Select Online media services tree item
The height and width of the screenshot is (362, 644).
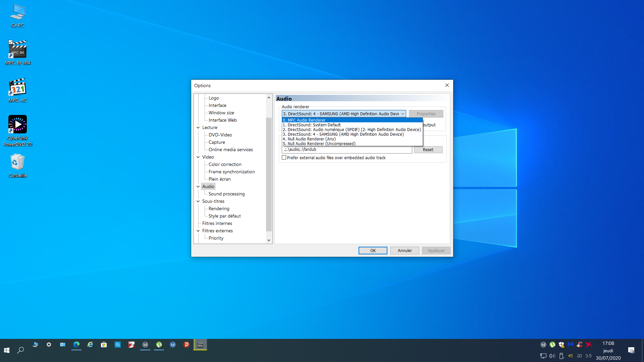click(x=231, y=150)
